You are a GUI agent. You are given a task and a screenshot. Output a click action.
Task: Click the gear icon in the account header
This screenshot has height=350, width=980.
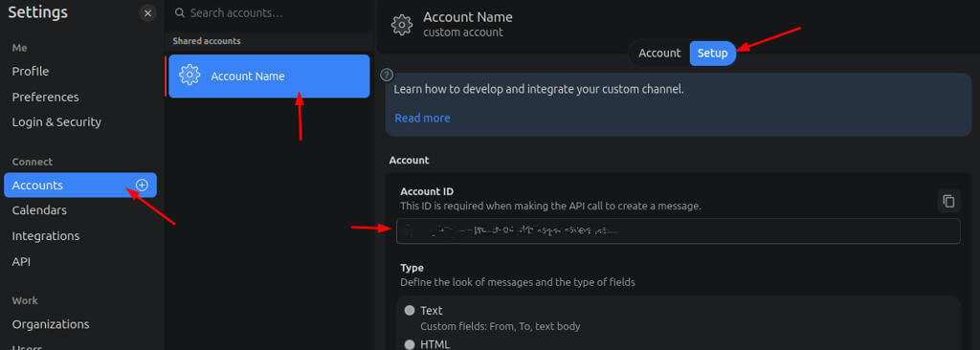[402, 24]
